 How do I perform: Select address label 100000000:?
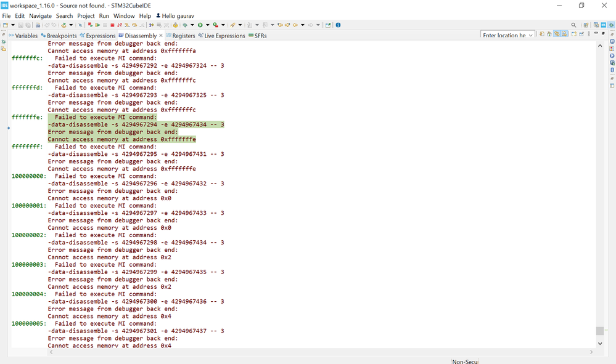pos(29,176)
